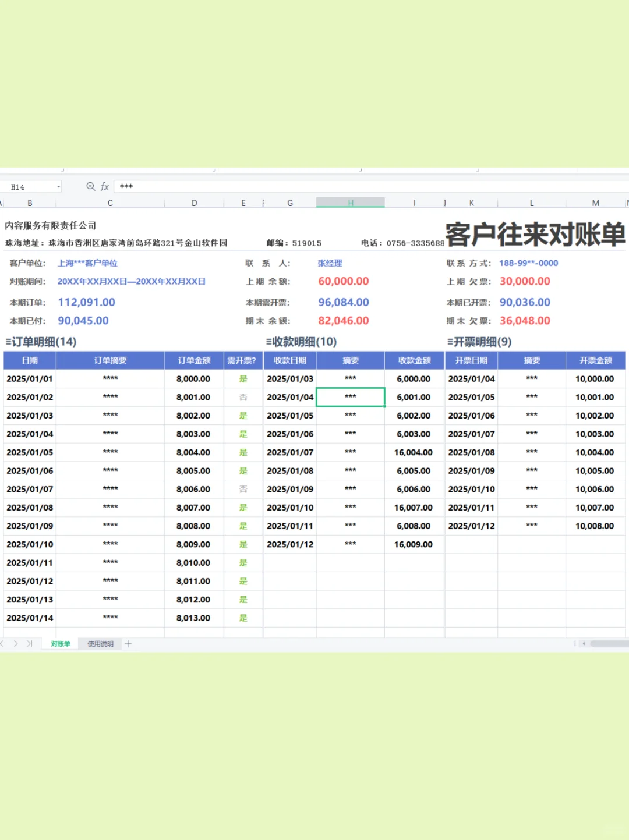This screenshot has height=840, width=629.
Task: Toggle 需开票 value 否 for 2025/01/02 order
Action: pos(243,397)
